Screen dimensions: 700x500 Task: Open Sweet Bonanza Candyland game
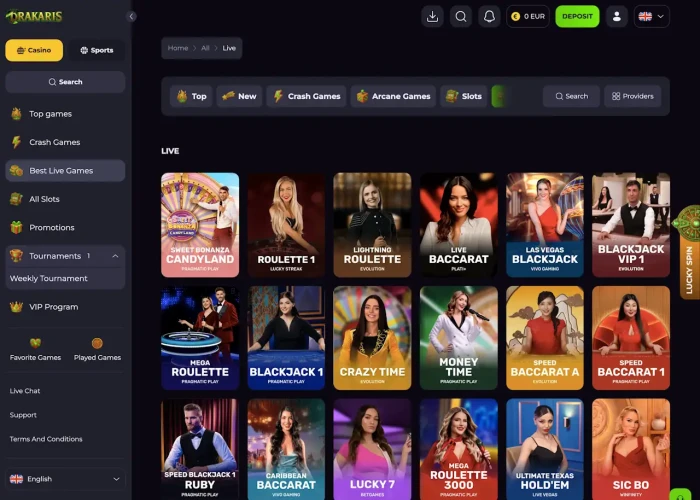click(x=200, y=225)
